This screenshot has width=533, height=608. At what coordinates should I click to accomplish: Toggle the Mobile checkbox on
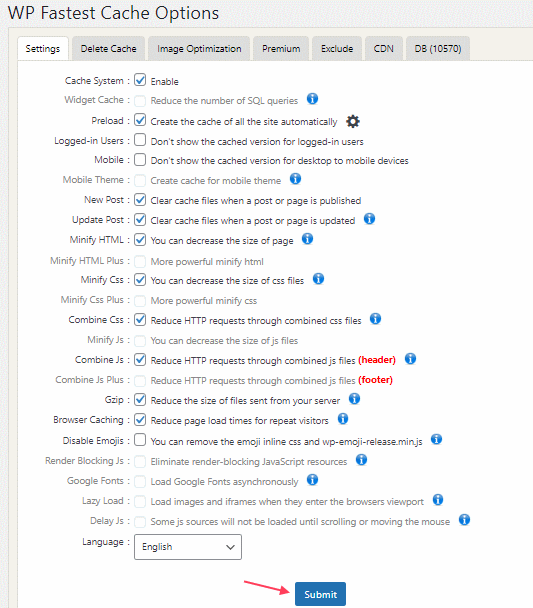click(140, 159)
